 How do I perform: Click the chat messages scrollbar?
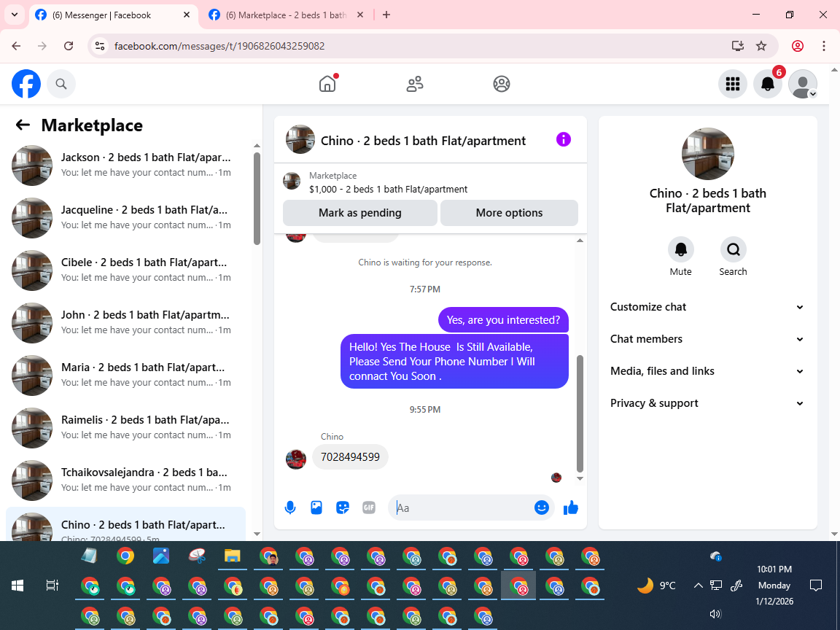point(580,413)
